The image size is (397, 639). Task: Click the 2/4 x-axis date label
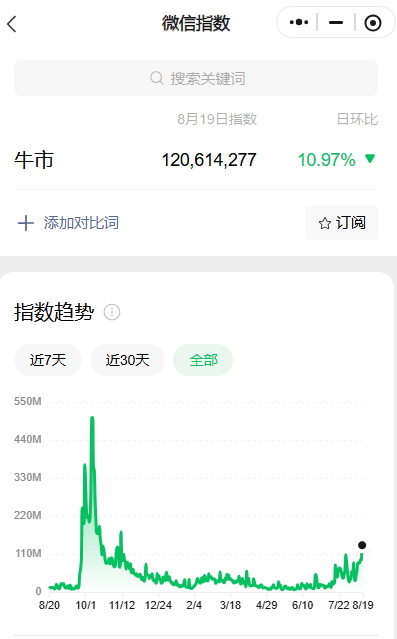coord(194,605)
